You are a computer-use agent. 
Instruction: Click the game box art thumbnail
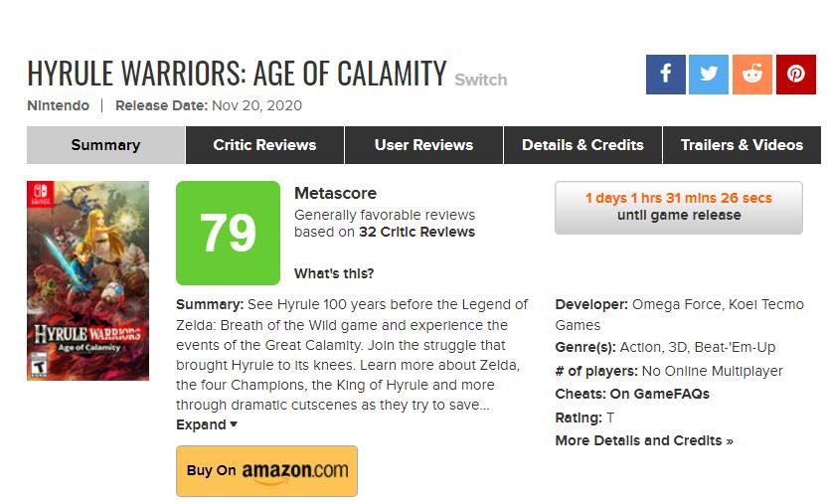tap(87, 280)
